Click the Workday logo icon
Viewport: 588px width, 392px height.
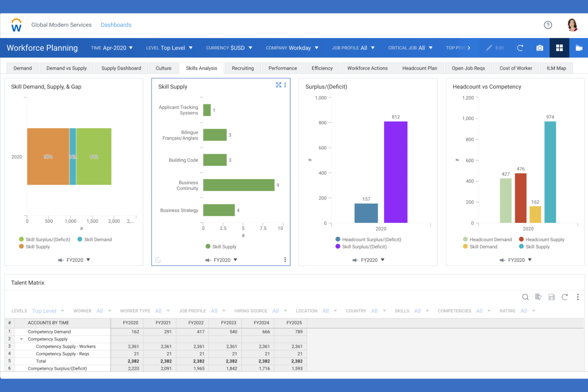tap(16, 25)
